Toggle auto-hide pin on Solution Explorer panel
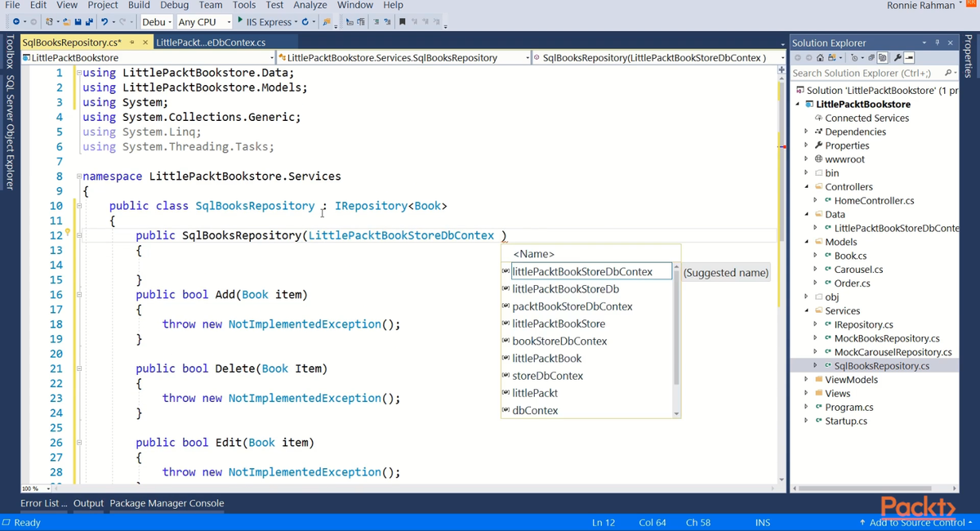The image size is (980, 531). click(x=937, y=42)
